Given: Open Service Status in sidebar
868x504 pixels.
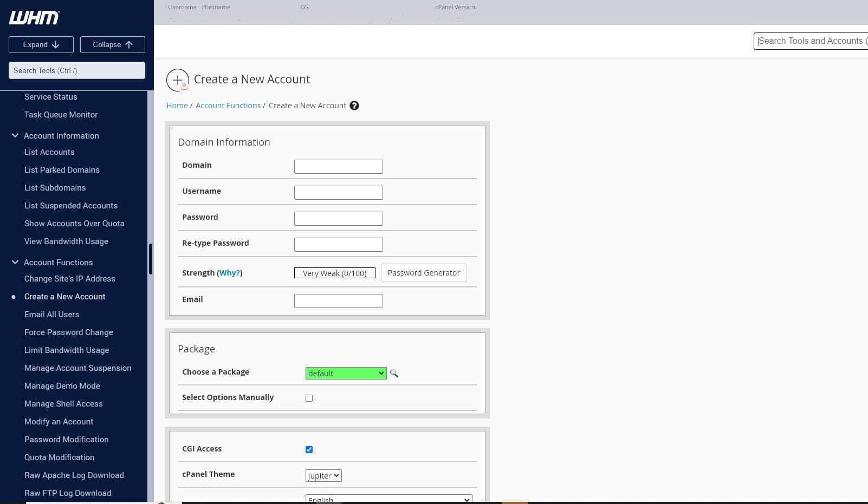Looking at the screenshot, I should pyautogui.click(x=51, y=97).
